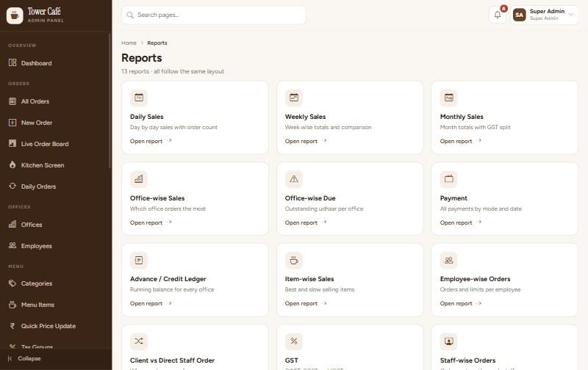Open Dashboard from the sidebar
588x370 pixels.
(x=55, y=63)
